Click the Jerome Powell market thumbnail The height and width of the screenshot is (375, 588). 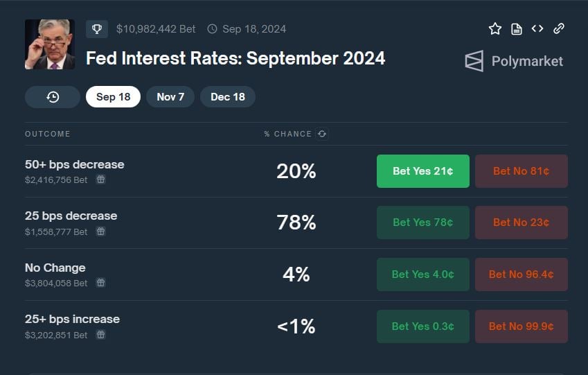point(50,44)
